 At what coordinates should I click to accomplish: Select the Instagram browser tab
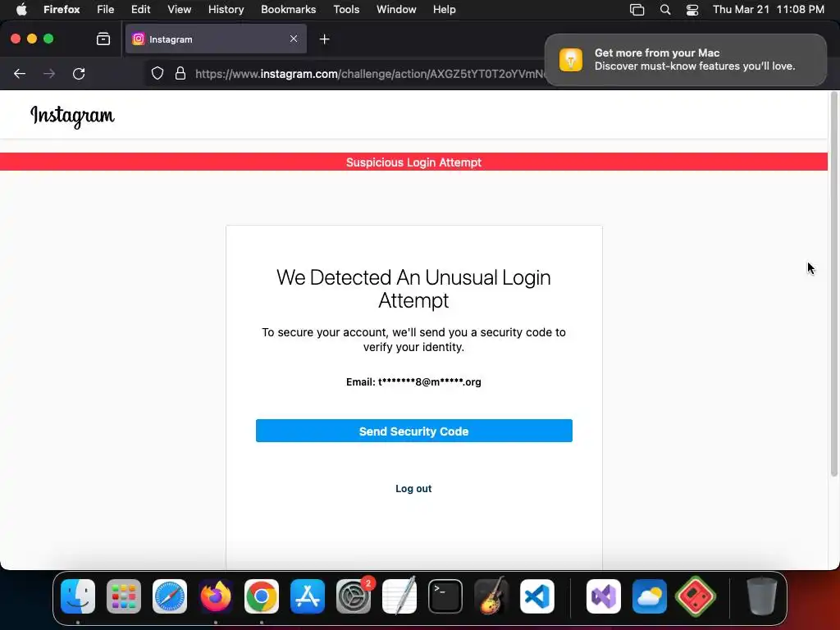[x=216, y=39]
